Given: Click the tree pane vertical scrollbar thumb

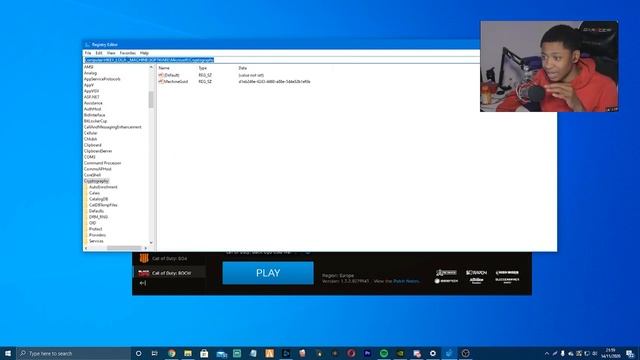Looking at the screenshot, I should point(151,100).
